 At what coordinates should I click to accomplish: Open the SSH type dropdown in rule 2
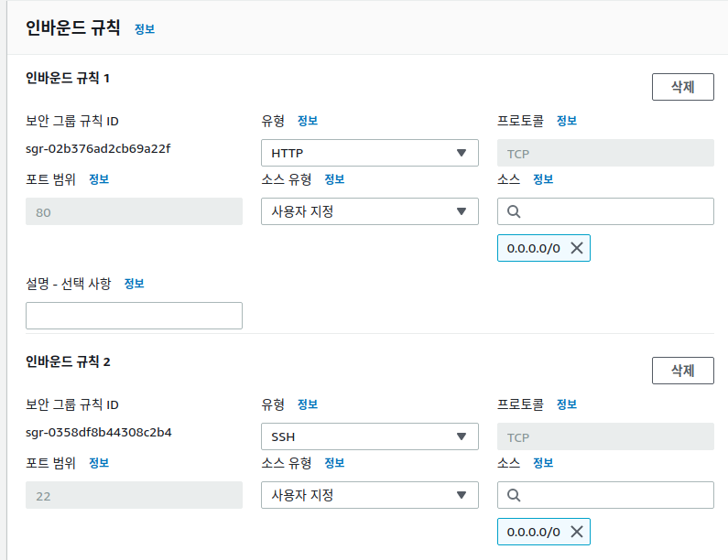point(370,436)
